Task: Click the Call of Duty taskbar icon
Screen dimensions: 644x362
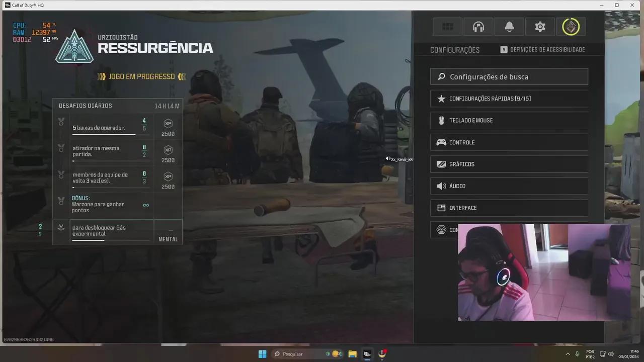Action: pyautogui.click(x=367, y=354)
